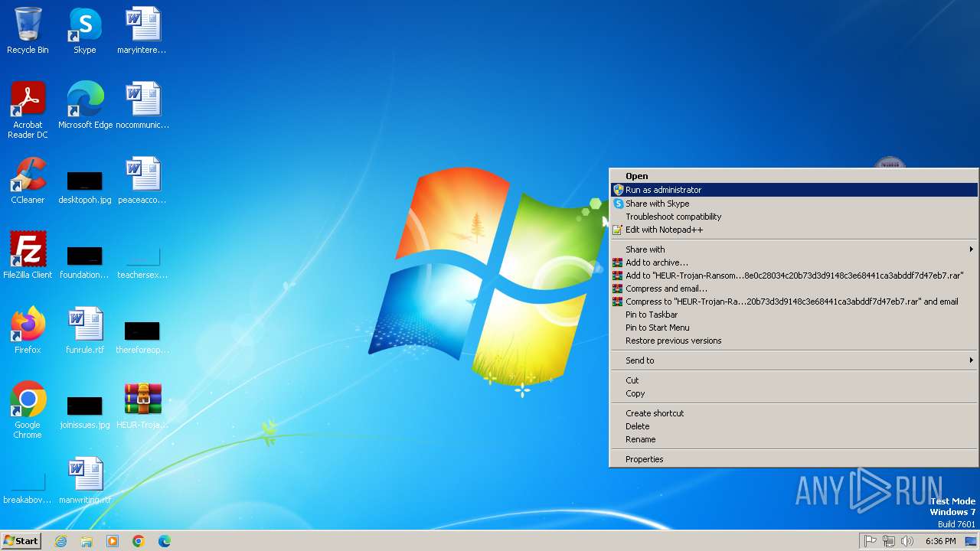The image size is (980, 551).
Task: Choose Troubleshoot compatibility
Action: (x=794, y=217)
